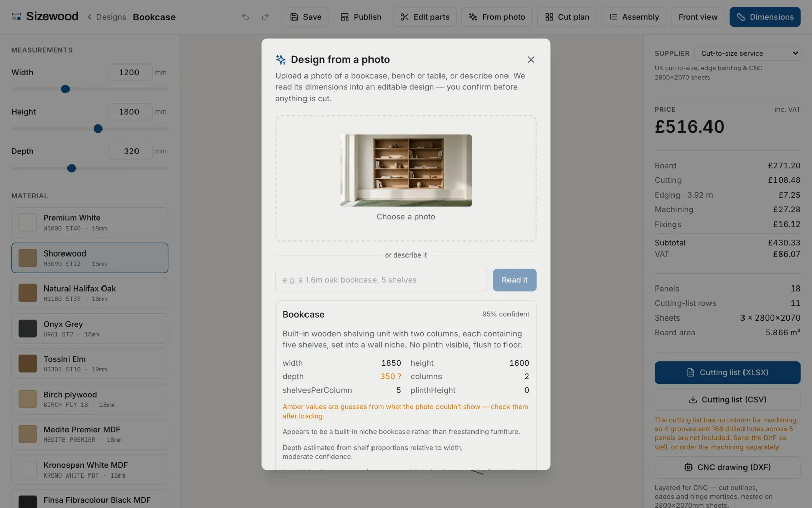The height and width of the screenshot is (508, 812).
Task: Click the Width slider handle
Action: click(65, 89)
